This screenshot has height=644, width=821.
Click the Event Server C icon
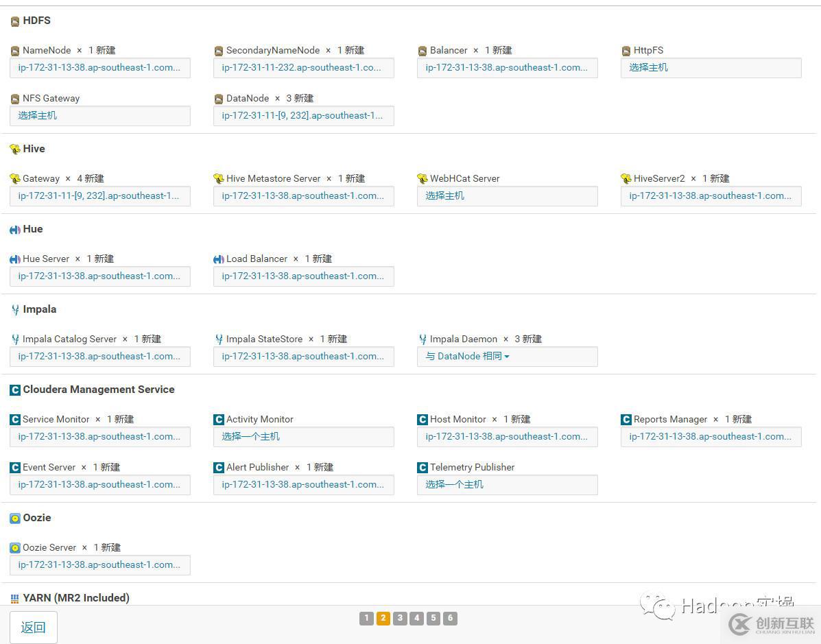15,468
